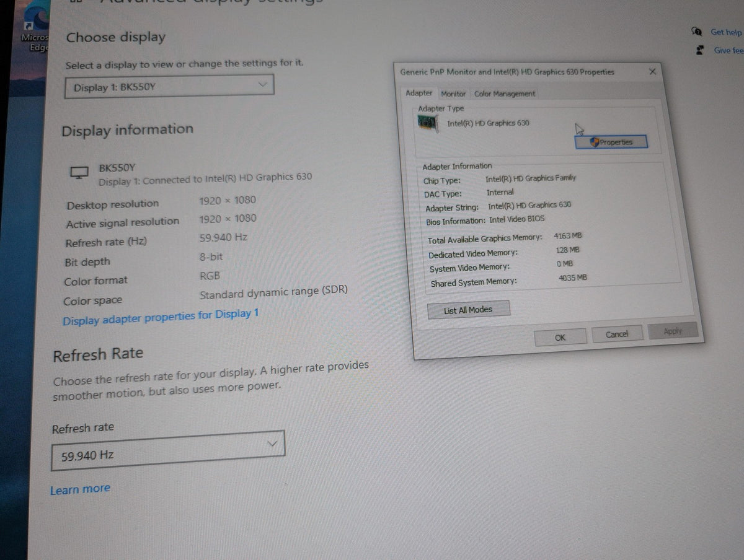Image resolution: width=744 pixels, height=560 pixels.
Task: Click the Color space label
Action: 93,302
